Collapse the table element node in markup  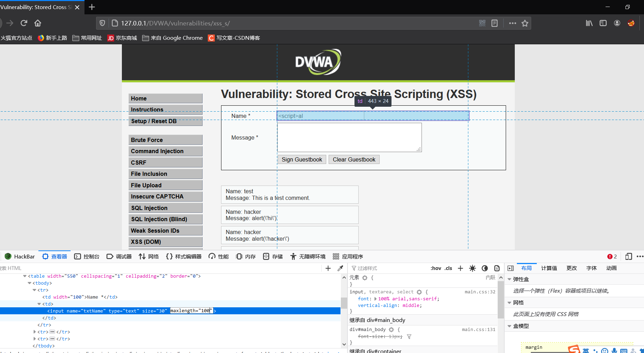click(x=25, y=276)
